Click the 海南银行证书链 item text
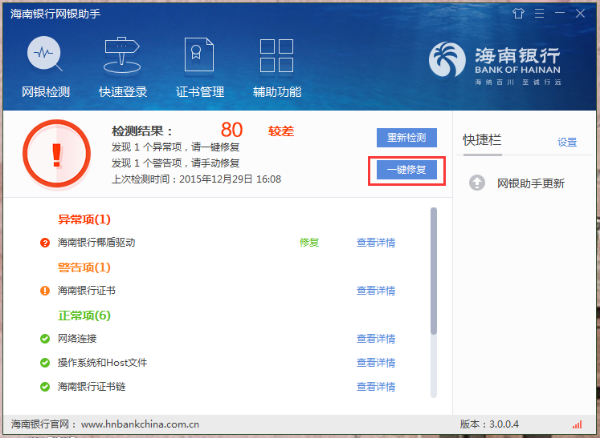 click(91, 387)
